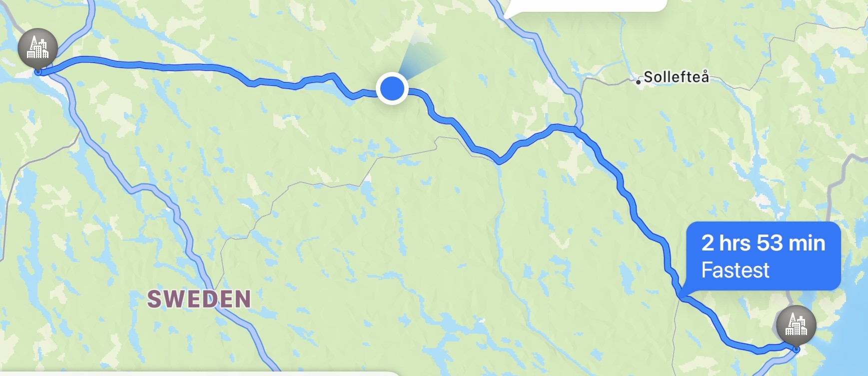Click the destination city pin icon near the coast

[796, 324]
